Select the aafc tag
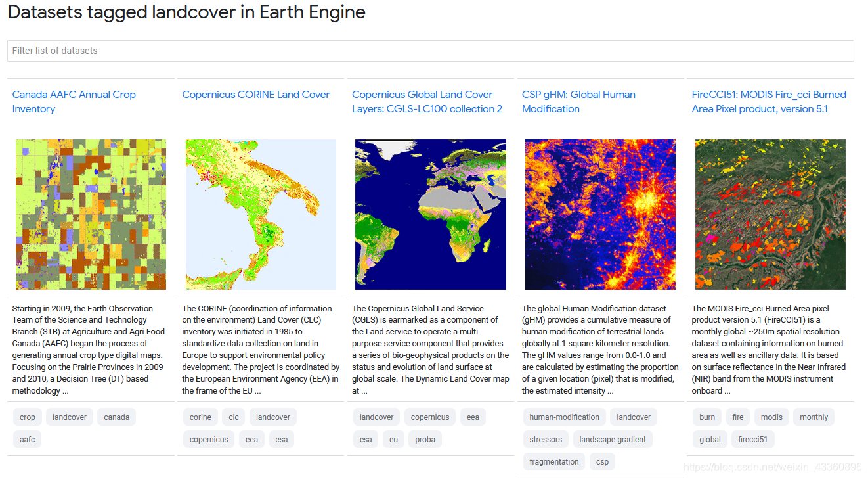This screenshot has height=479, width=868. 28,440
